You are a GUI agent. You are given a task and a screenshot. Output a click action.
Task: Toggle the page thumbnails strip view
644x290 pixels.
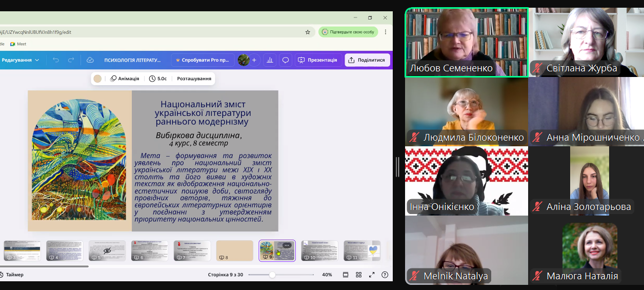(x=346, y=275)
